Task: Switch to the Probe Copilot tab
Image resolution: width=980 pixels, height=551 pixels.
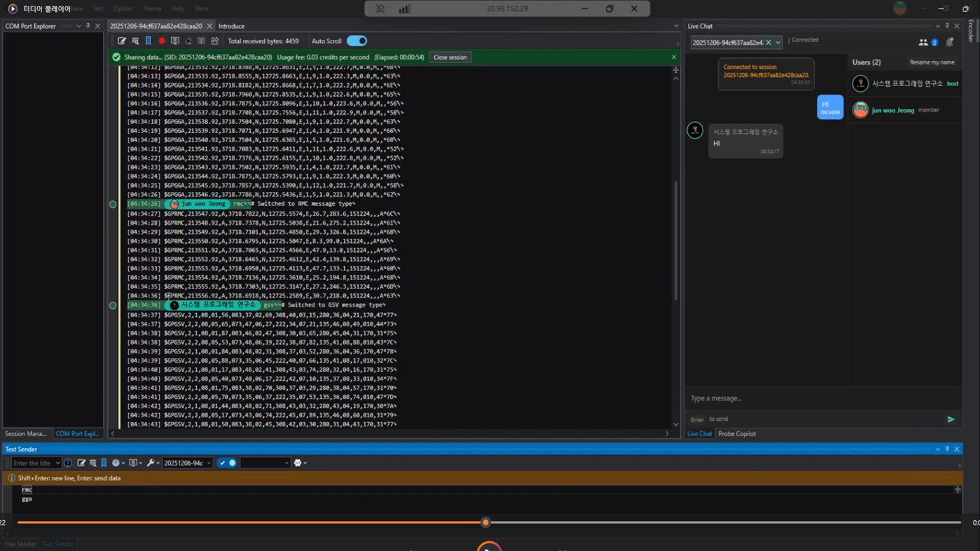Action: tap(737, 433)
